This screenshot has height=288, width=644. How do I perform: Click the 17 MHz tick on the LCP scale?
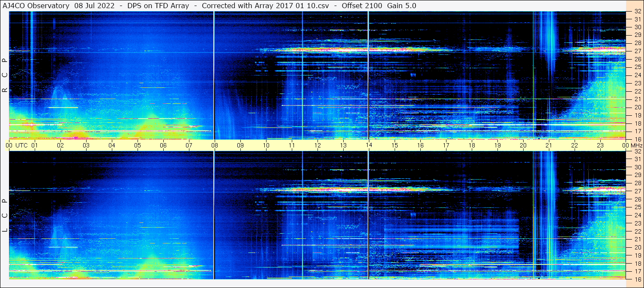pos(637,271)
